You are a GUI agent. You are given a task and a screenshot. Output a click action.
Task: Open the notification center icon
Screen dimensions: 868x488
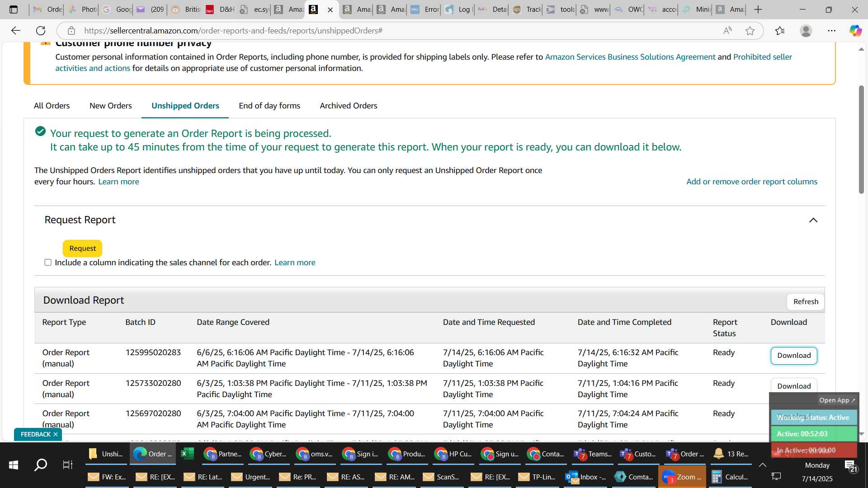pyautogui.click(x=850, y=466)
